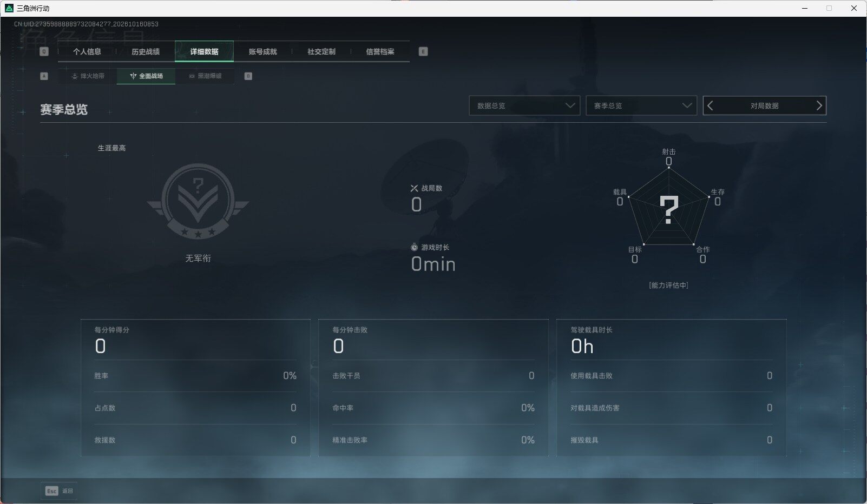Click the 0min 游戏时长 value
Screen dimensions: 867x504
433,264
